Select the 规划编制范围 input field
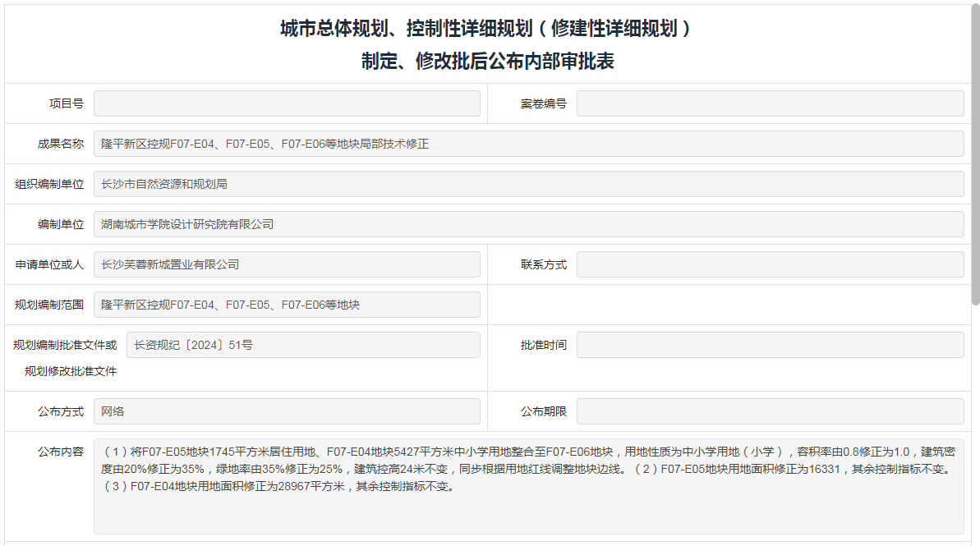 pyautogui.click(x=287, y=305)
